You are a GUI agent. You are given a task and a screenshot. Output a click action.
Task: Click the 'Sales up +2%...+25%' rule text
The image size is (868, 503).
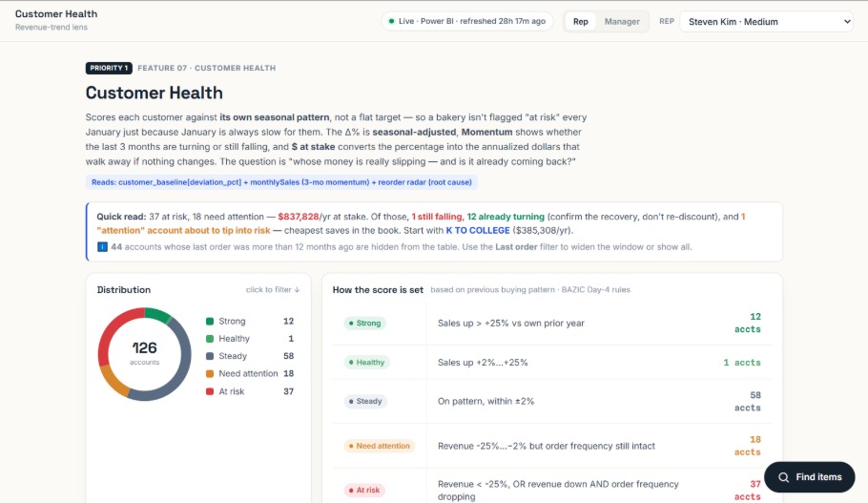tap(483, 363)
